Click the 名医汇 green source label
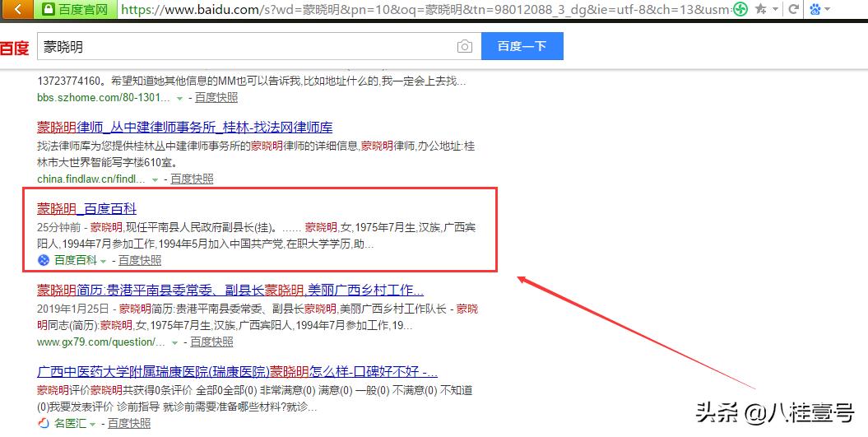The width and height of the screenshot is (868, 437). pyautogui.click(x=70, y=424)
